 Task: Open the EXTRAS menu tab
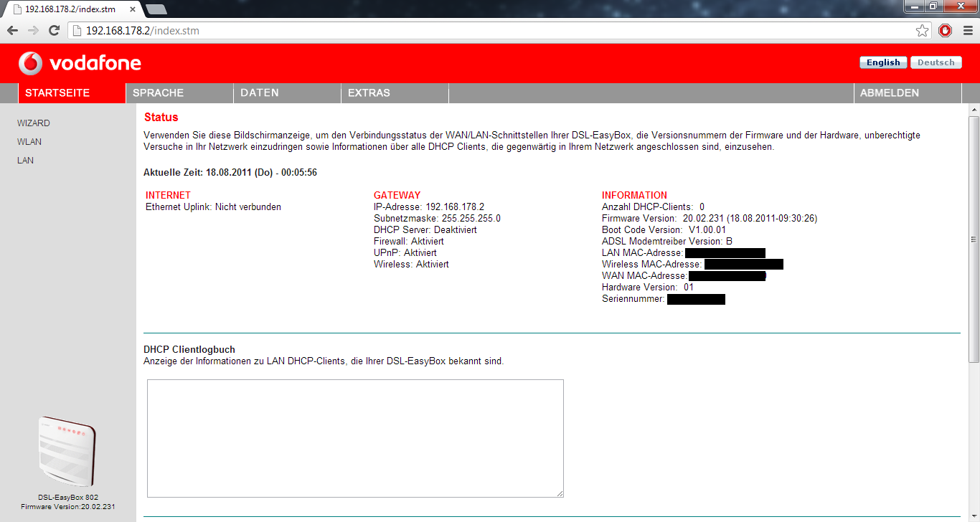(395, 93)
